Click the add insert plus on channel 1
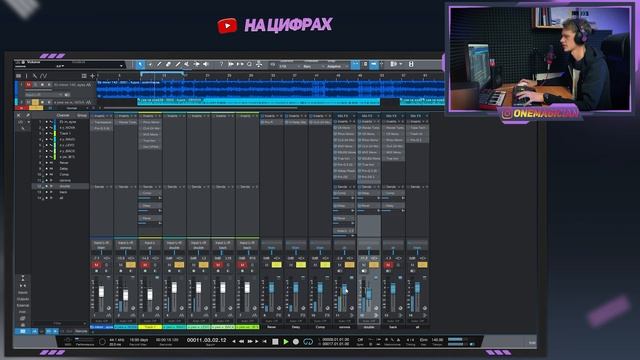Screen dimensions: 640x360 (111, 116)
